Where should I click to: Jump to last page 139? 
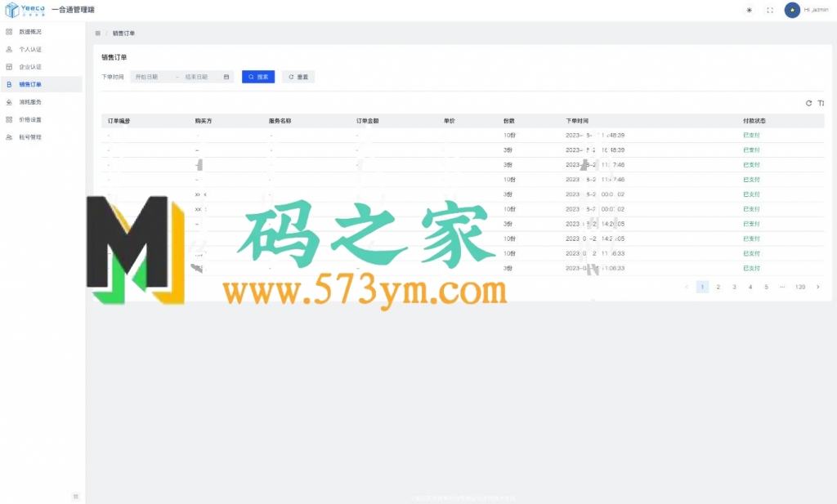[x=800, y=287]
